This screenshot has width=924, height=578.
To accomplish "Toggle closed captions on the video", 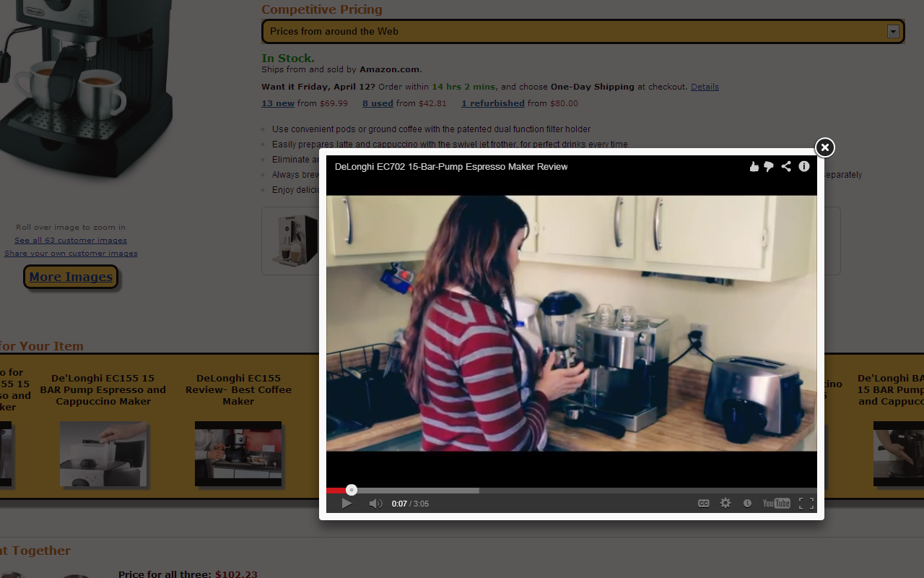I will (x=703, y=504).
